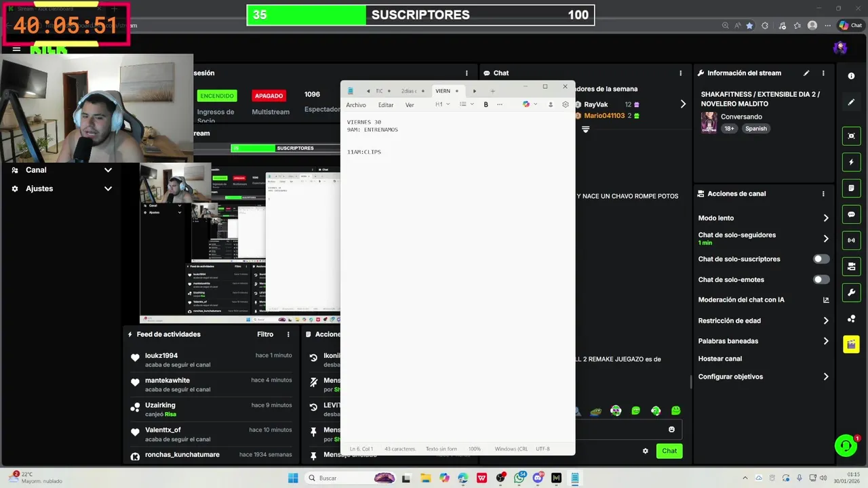Open the H1 heading dropdown in Notepad
The width and height of the screenshot is (868, 488).
pyautogui.click(x=442, y=104)
